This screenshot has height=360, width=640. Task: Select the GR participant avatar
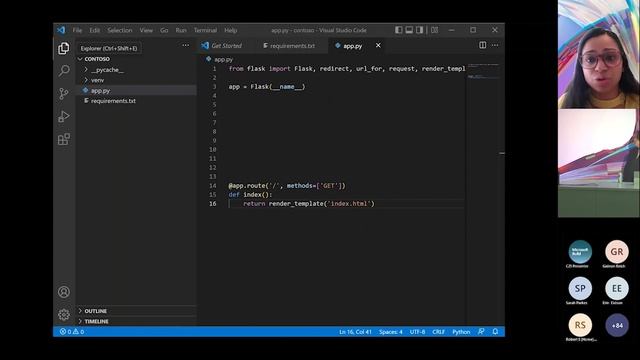tap(616, 252)
